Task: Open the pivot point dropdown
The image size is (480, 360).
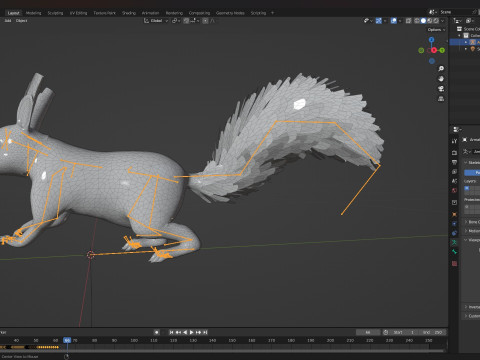Action: tap(176, 21)
